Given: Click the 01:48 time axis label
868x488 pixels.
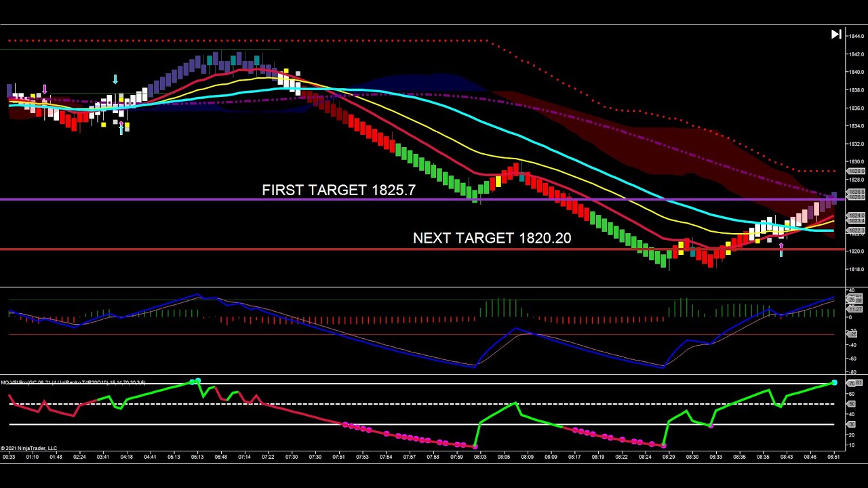Looking at the screenshot, I should pyautogui.click(x=56, y=457).
